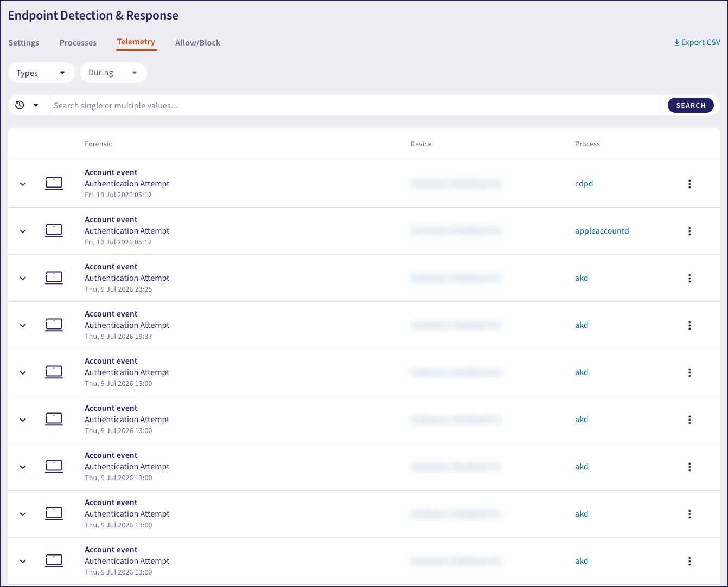Expand the cdpd authentication attempt row

[23, 184]
